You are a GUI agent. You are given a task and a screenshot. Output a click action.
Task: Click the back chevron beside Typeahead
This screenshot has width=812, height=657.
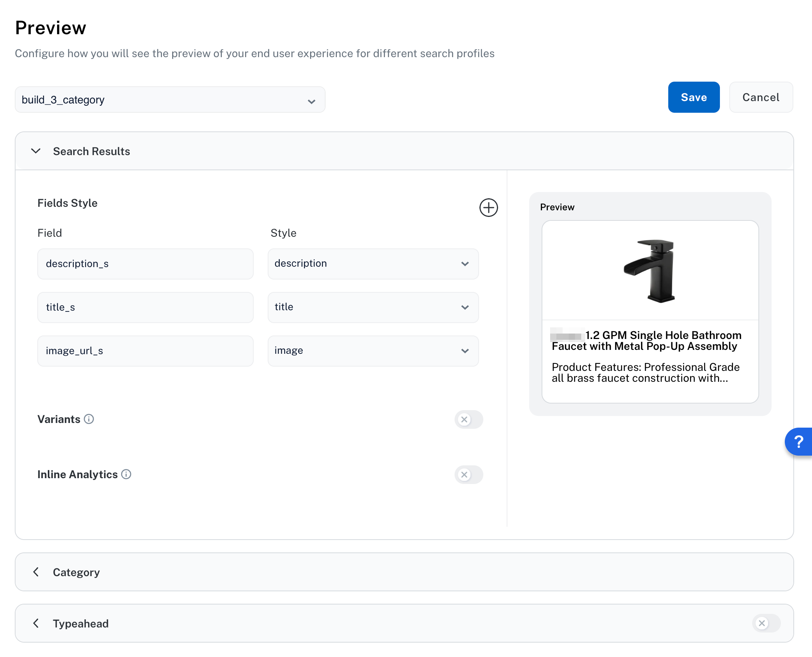36,623
